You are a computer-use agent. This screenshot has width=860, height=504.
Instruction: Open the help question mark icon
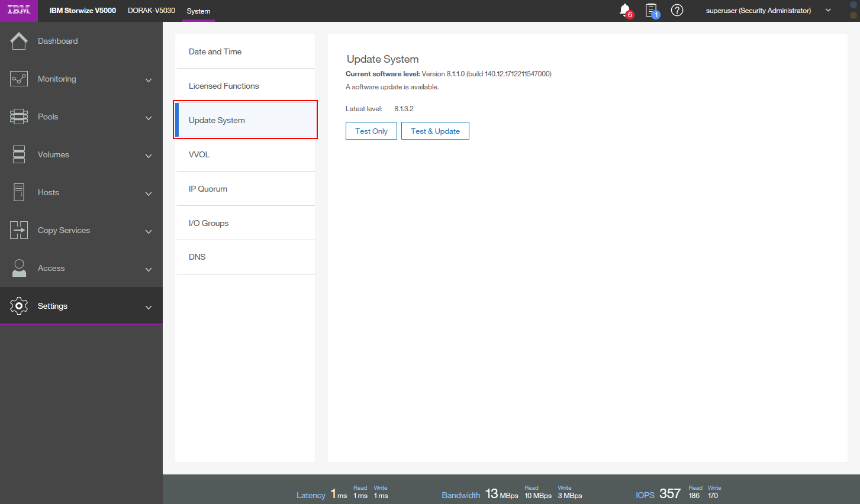pos(677,11)
